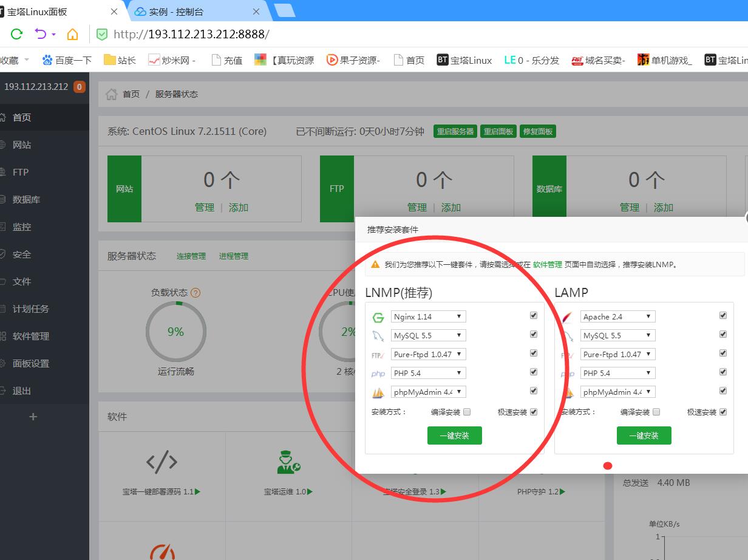Open the 宝塔一键部署源码 software icon
The width and height of the screenshot is (748, 560).
pos(161,463)
